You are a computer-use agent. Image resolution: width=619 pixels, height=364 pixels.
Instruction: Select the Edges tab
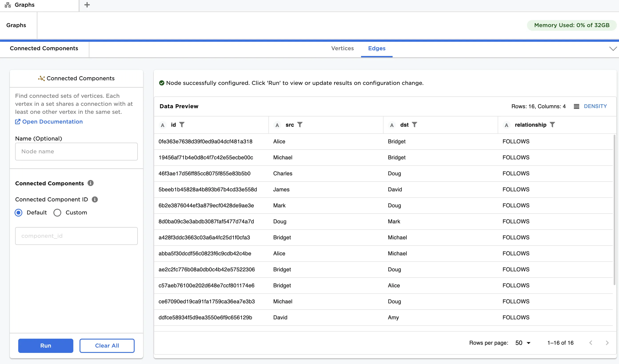(x=377, y=48)
